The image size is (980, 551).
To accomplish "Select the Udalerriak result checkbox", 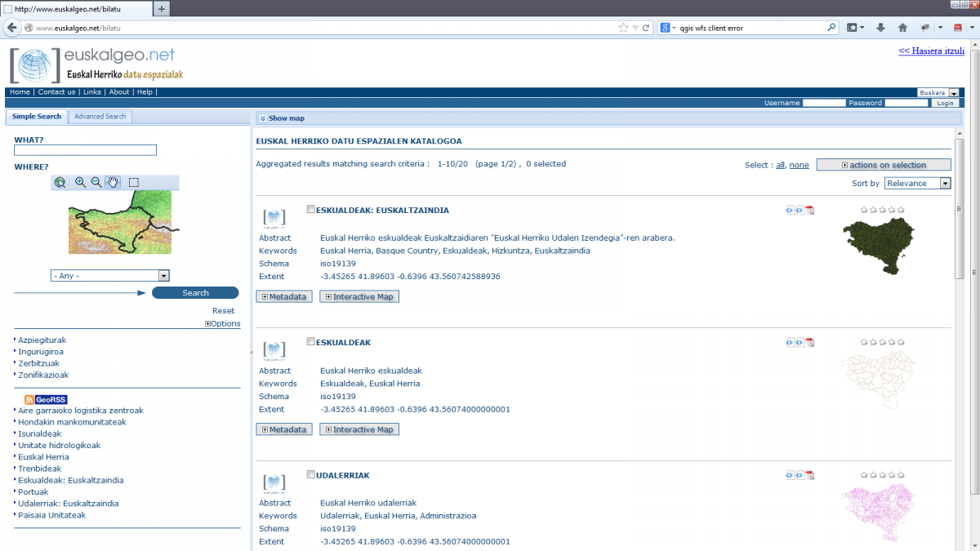I will click(x=310, y=474).
